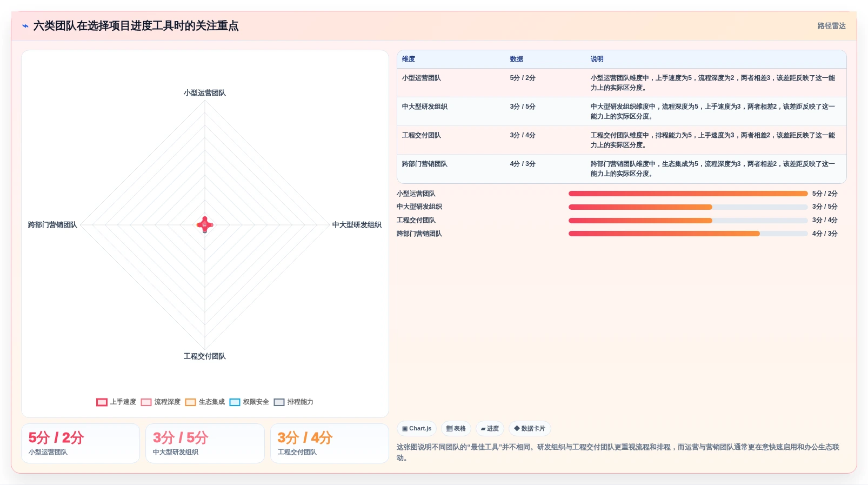
Task: Click the 工程交付团队 radar axis label
Action: click(205, 356)
